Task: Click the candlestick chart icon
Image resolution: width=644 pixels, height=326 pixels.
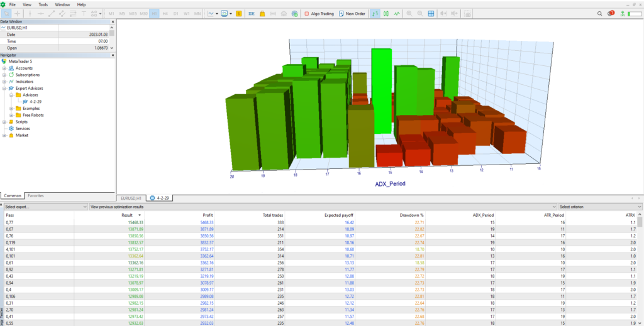Action: [x=387, y=13]
